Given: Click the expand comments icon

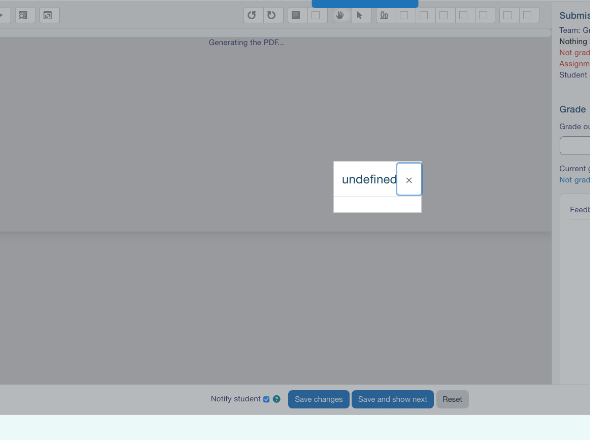Looking at the screenshot, I should click(x=48, y=15).
